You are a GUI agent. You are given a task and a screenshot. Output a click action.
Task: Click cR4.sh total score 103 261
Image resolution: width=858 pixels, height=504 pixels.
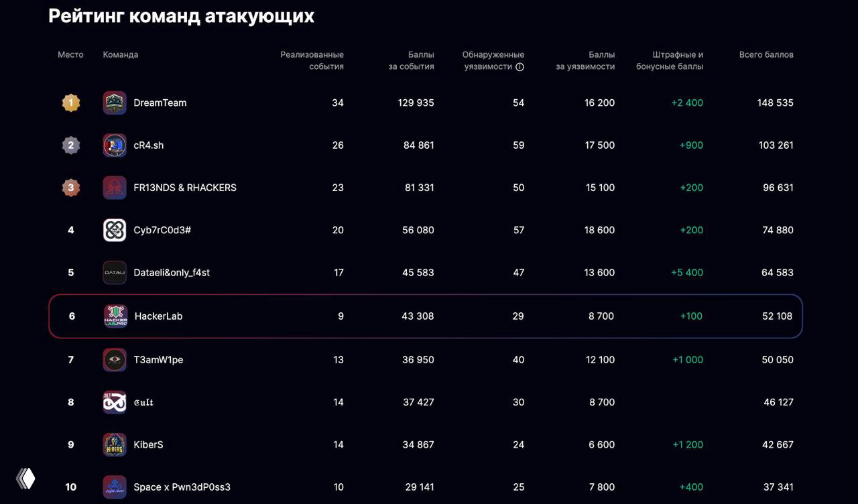pos(776,145)
